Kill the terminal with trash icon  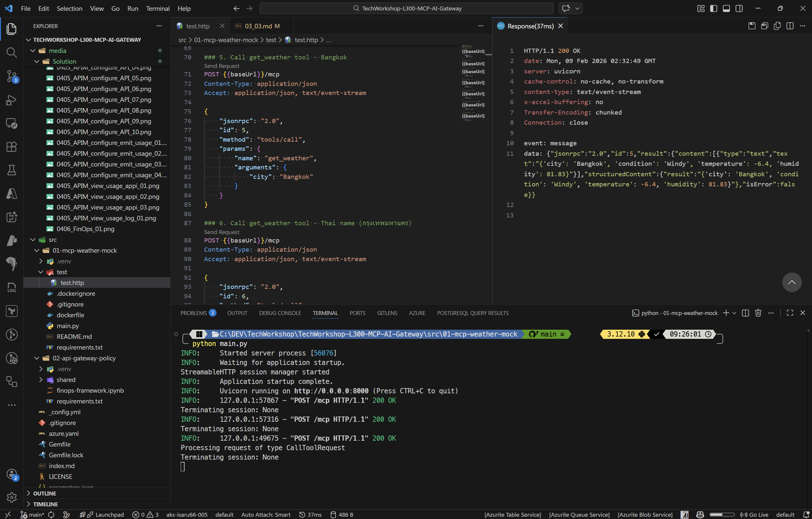758,313
